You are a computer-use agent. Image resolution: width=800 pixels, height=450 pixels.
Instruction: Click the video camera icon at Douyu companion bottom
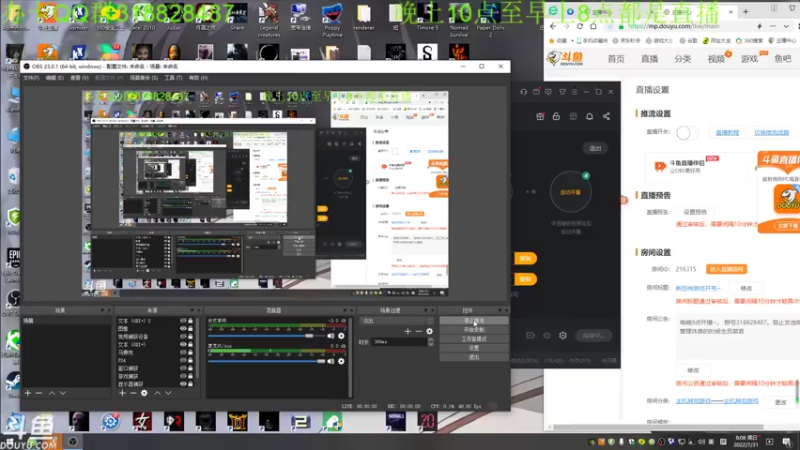pyautogui.click(x=531, y=335)
